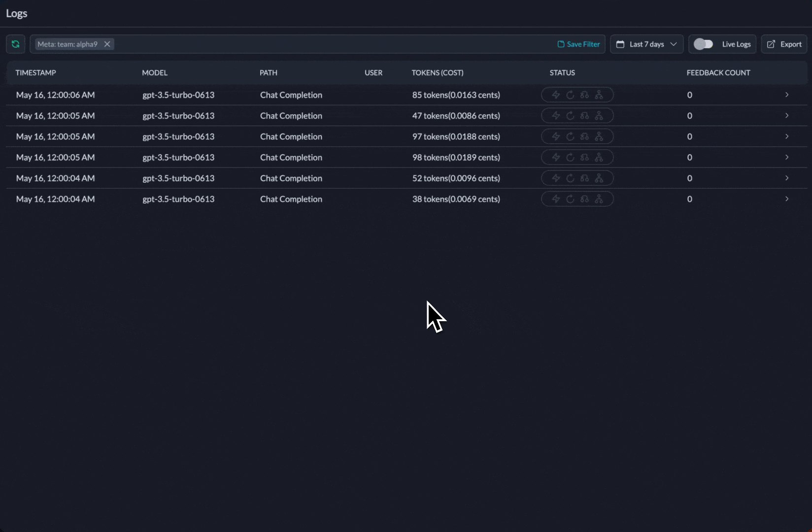This screenshot has height=532, width=812.
Task: Click feedback count 0 in 97 tokens row
Action: pos(690,136)
